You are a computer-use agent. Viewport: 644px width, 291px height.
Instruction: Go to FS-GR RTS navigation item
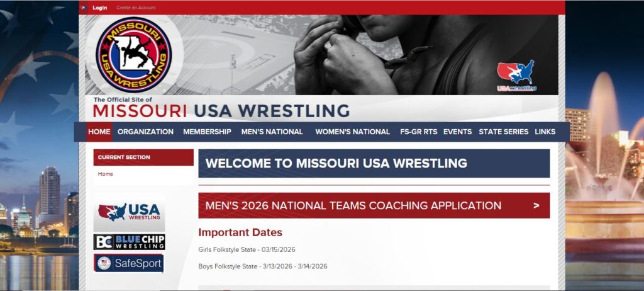[418, 132]
